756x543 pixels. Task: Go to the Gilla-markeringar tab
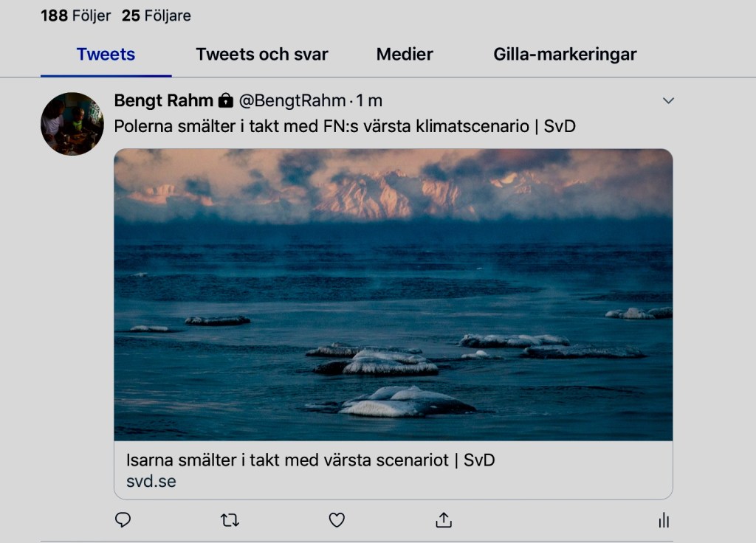[565, 55]
